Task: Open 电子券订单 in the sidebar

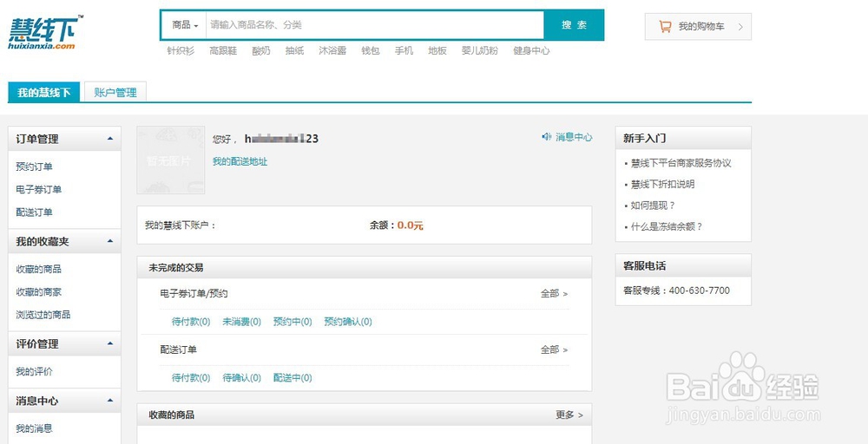Action: 39,189
